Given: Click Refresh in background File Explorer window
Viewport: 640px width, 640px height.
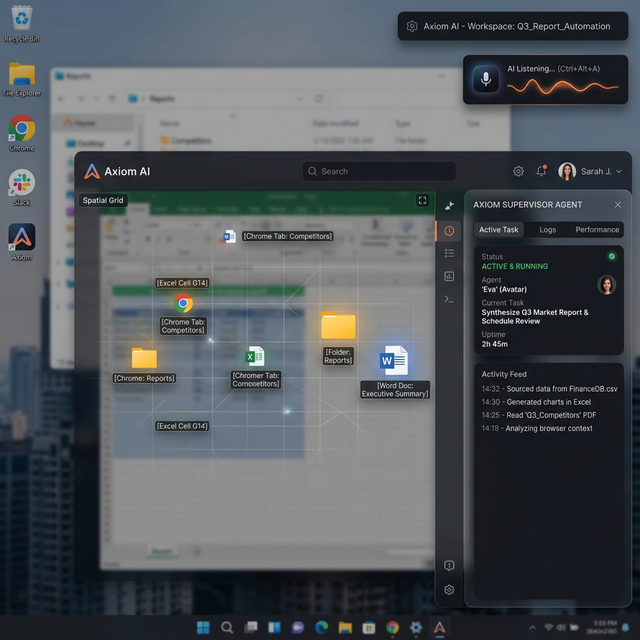Looking at the screenshot, I should pos(319,98).
